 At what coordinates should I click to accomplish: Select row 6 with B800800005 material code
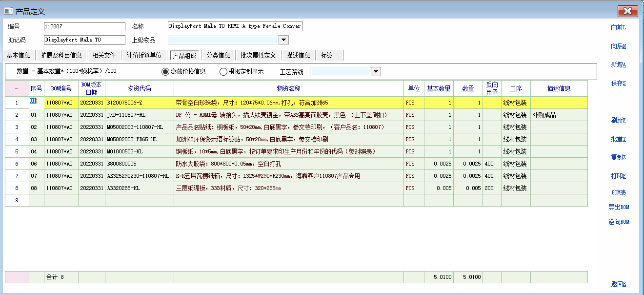[139, 164]
